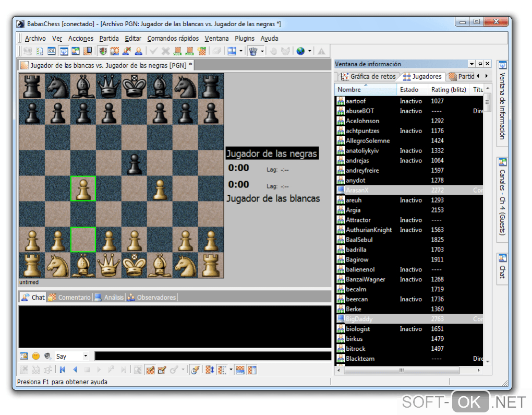This screenshot has height=415, width=532.
Task: Open the Ventana de información panel menu arrow
Action: (471, 64)
